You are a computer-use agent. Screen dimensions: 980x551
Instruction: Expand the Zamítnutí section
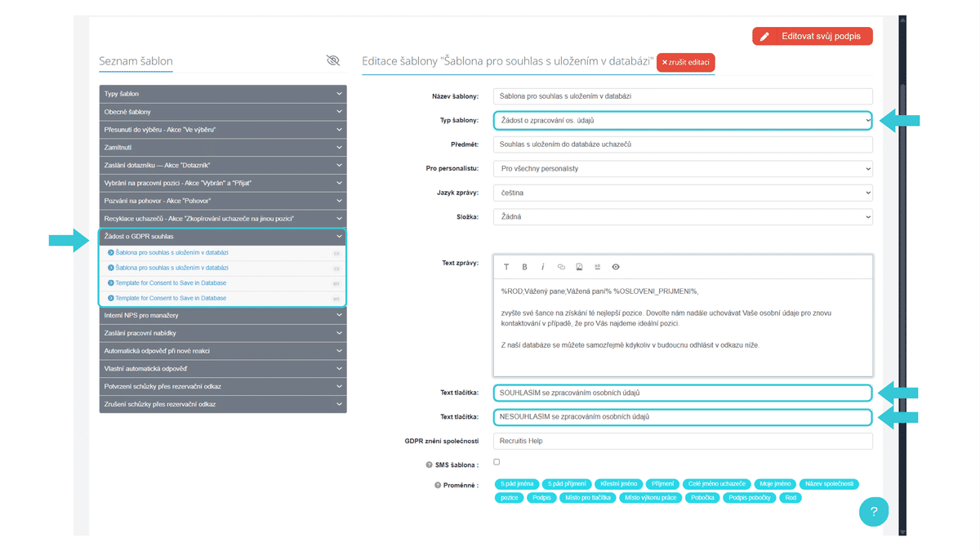[x=223, y=147]
